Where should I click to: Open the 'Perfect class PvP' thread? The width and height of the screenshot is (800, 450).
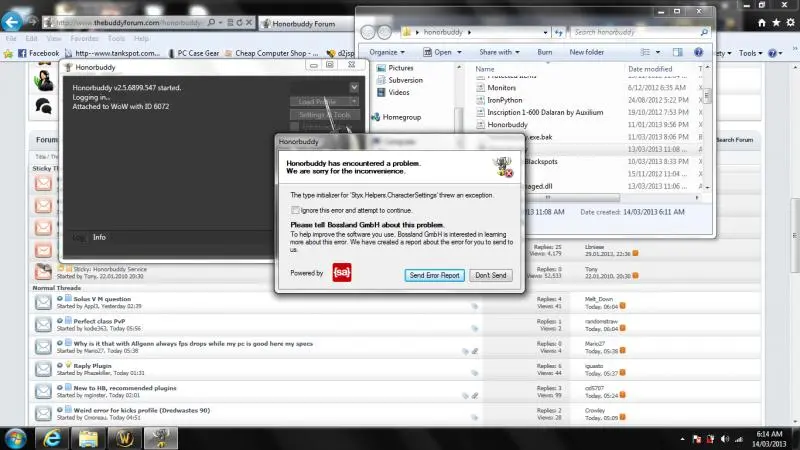[x=99, y=321]
